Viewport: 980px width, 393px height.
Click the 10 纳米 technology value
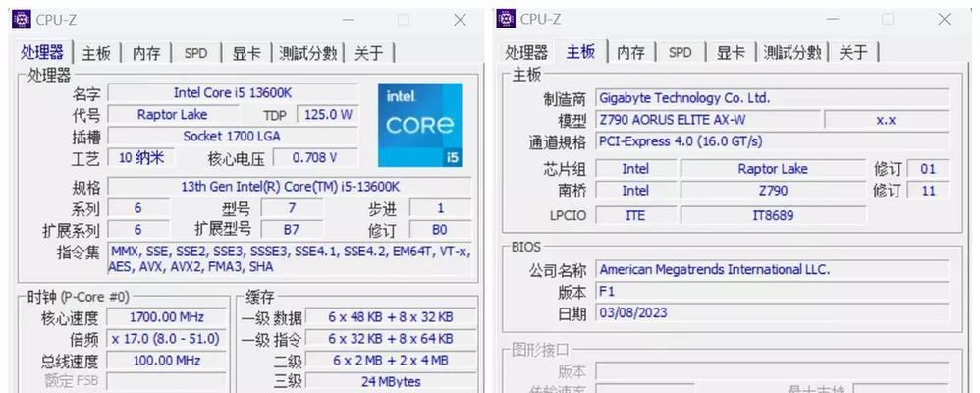point(140,158)
